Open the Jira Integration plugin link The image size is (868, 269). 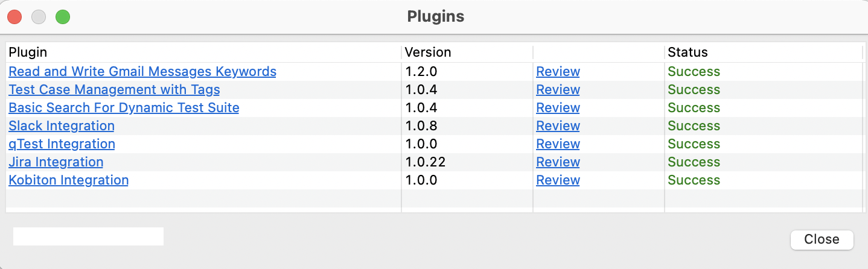pyautogui.click(x=56, y=162)
